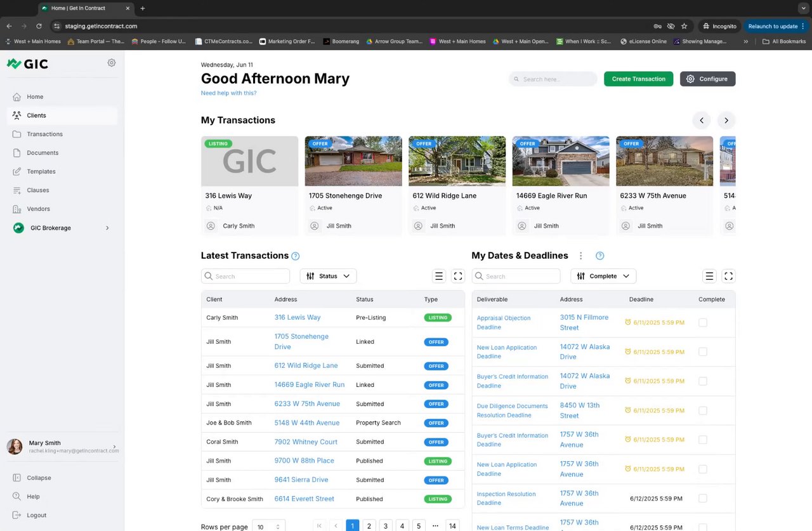Open Documents sidebar item
The image size is (812, 531).
click(43, 153)
